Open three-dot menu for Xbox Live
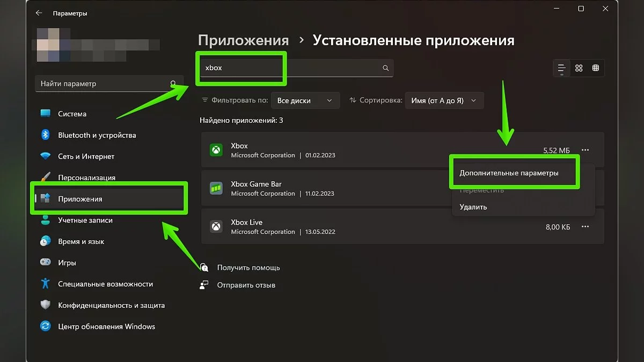This screenshot has width=644, height=362. (585, 227)
